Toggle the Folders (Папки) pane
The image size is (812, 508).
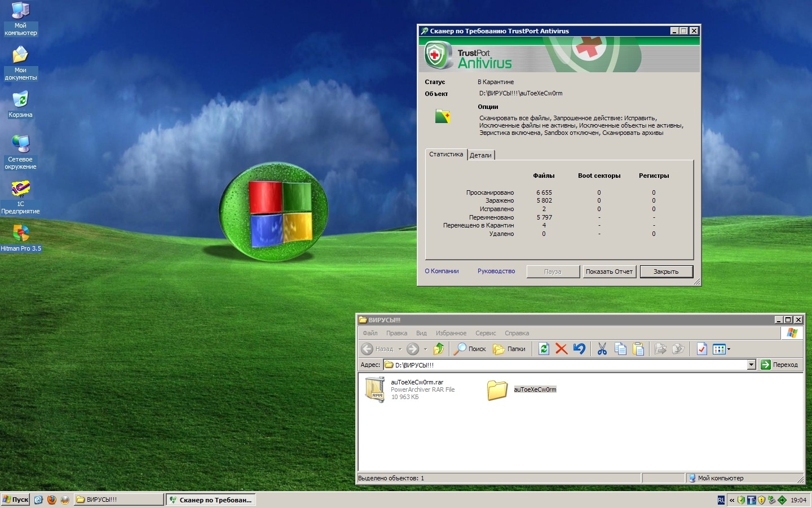click(x=509, y=349)
